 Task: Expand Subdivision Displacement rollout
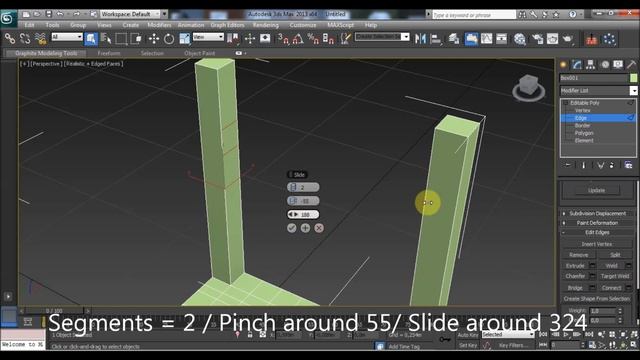(x=597, y=213)
